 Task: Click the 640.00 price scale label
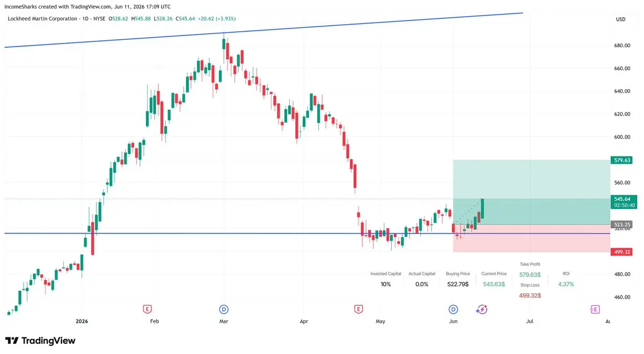622,91
